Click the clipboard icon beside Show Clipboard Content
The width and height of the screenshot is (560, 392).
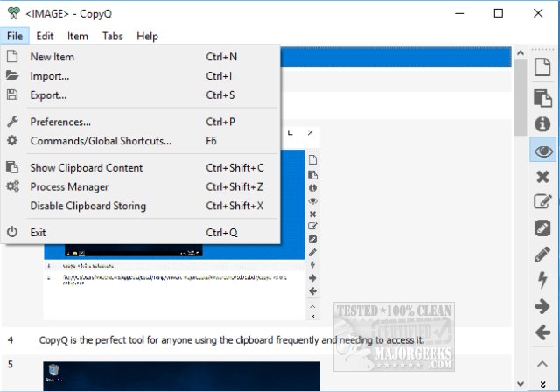click(x=12, y=167)
